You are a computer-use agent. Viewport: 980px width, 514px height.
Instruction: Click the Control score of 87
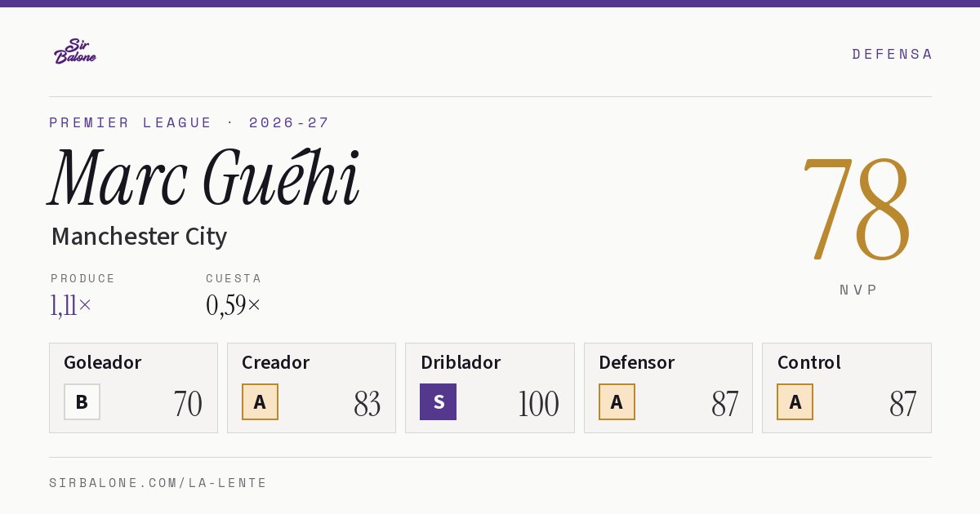(902, 404)
